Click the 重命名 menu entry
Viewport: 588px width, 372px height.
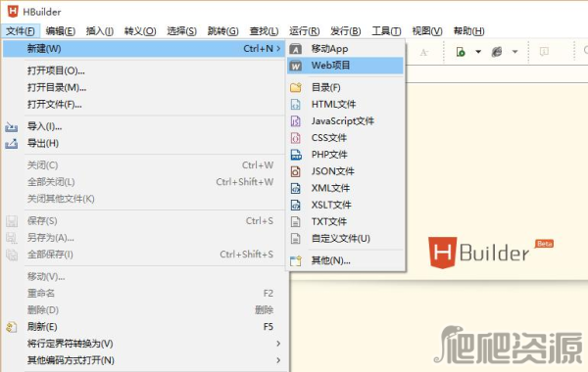coord(144,294)
